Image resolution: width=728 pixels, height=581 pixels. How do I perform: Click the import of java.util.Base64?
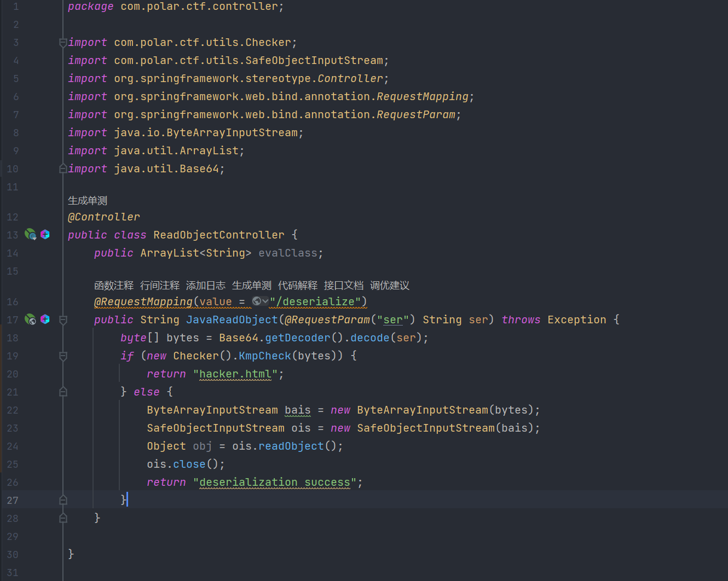pyautogui.click(x=146, y=169)
